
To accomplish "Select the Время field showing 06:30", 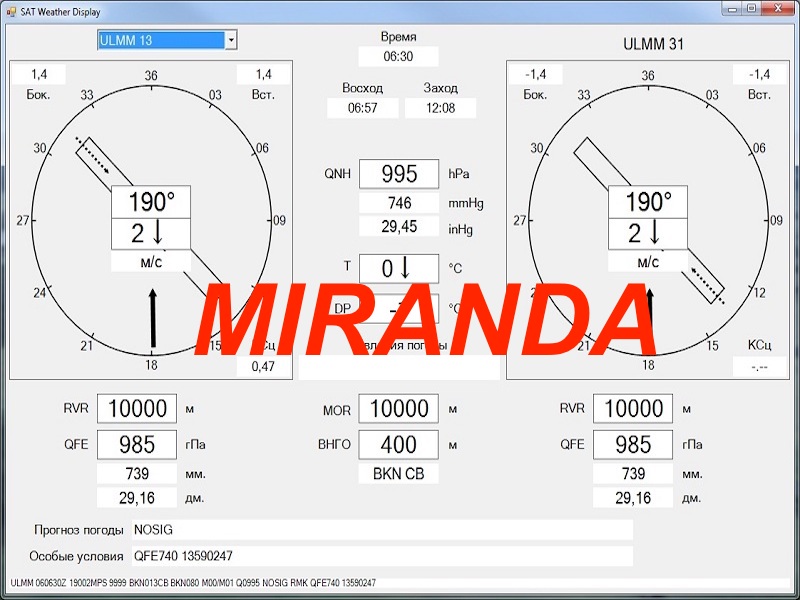I will [x=398, y=57].
